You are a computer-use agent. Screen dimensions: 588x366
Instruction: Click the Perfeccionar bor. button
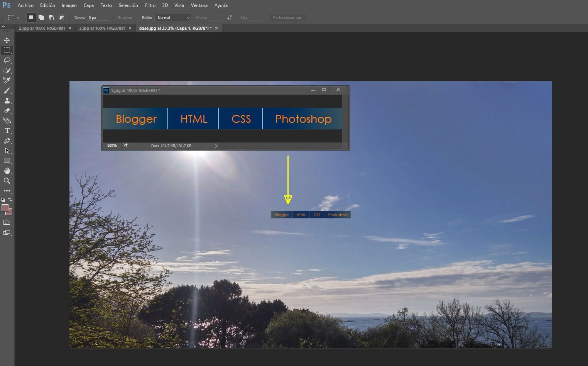click(x=288, y=17)
